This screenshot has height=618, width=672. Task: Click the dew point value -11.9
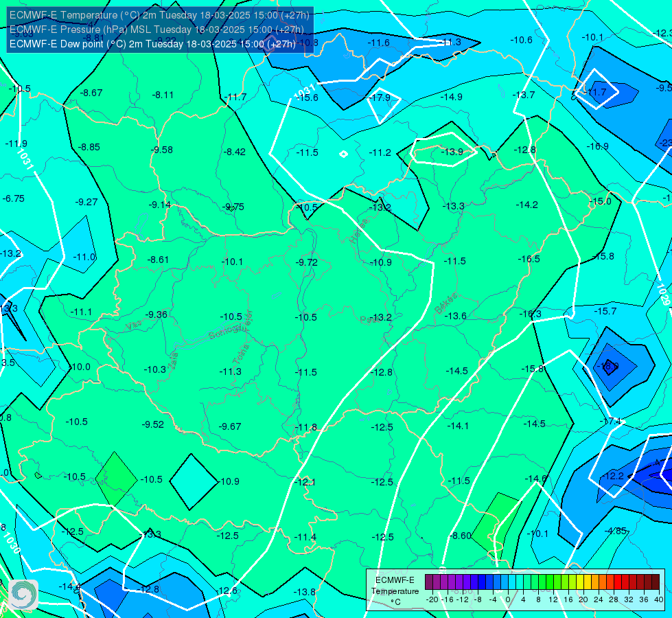[16, 144]
